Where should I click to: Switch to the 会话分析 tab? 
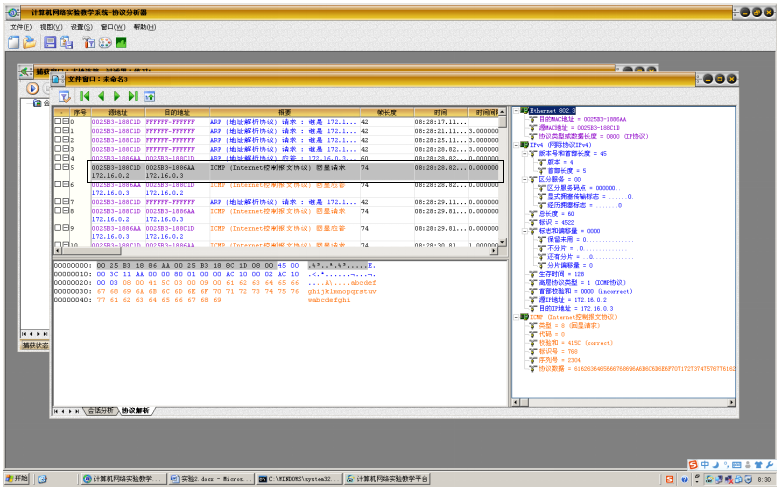[101, 411]
